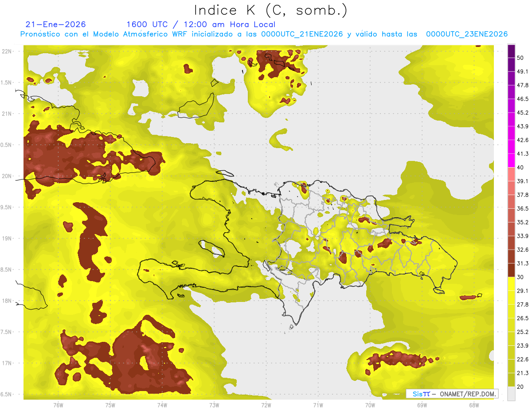The image size is (532, 411).
Task: Click the colorbar value "25.2"
Action: pyautogui.click(x=523, y=332)
